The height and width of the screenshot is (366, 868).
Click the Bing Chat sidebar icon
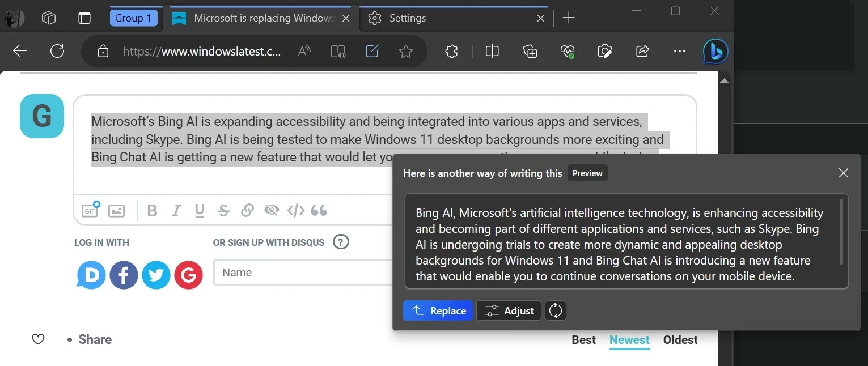pyautogui.click(x=715, y=52)
